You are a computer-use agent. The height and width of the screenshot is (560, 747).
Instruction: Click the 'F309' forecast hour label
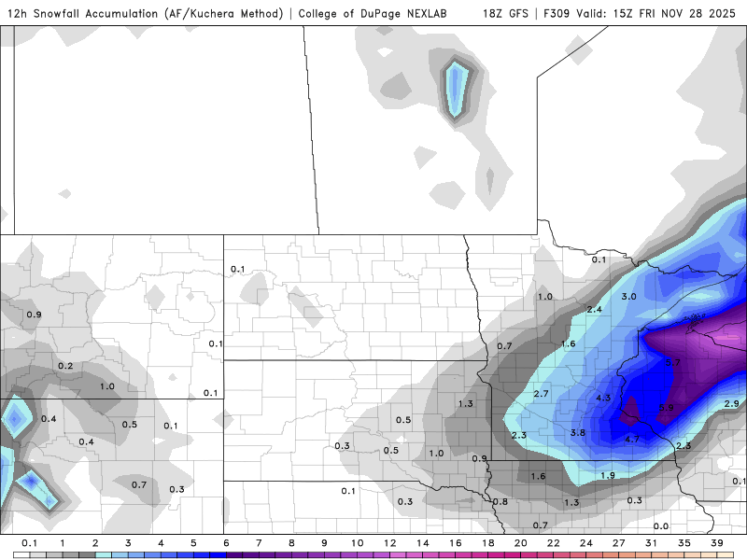[x=556, y=13]
